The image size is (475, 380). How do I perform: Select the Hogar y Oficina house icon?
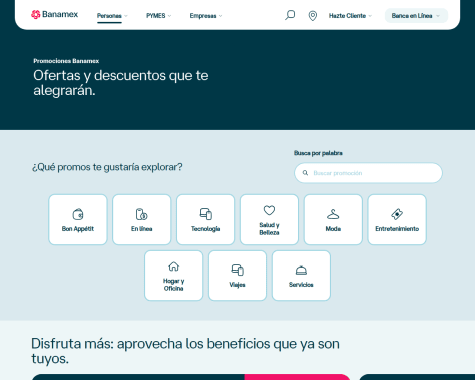coord(174,266)
